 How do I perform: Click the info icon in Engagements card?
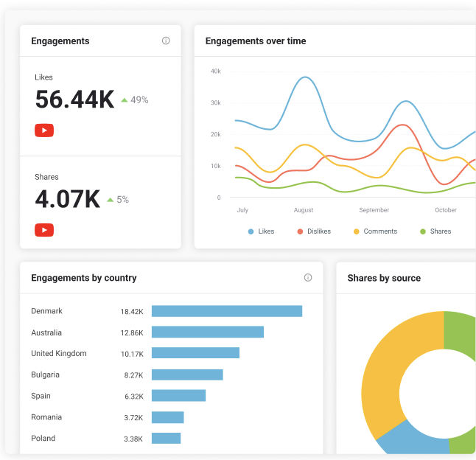[x=166, y=41]
